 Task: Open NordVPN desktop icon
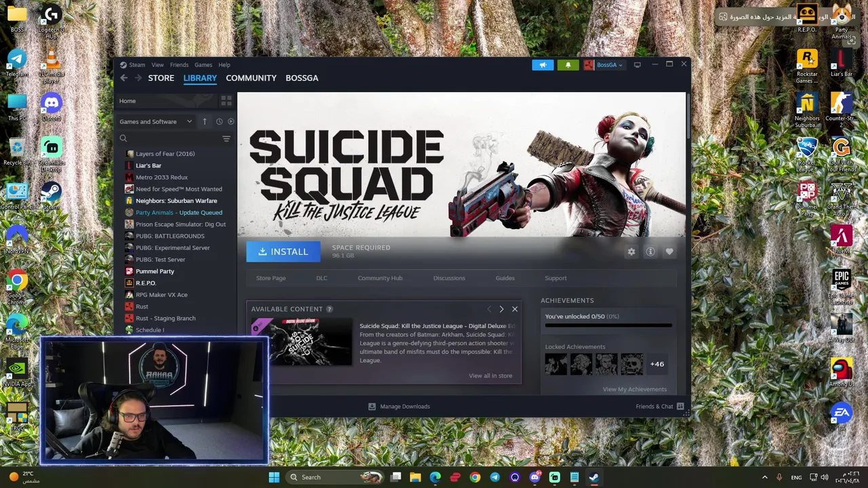17,241
